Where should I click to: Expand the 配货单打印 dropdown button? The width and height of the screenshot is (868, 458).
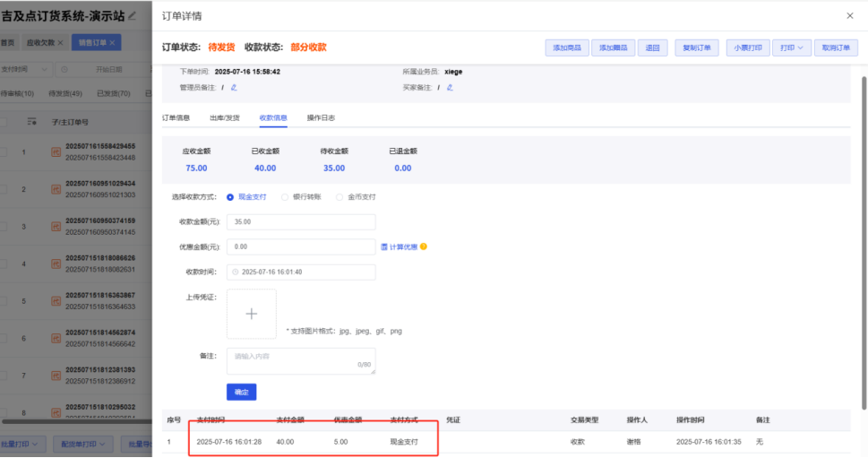coord(83,445)
